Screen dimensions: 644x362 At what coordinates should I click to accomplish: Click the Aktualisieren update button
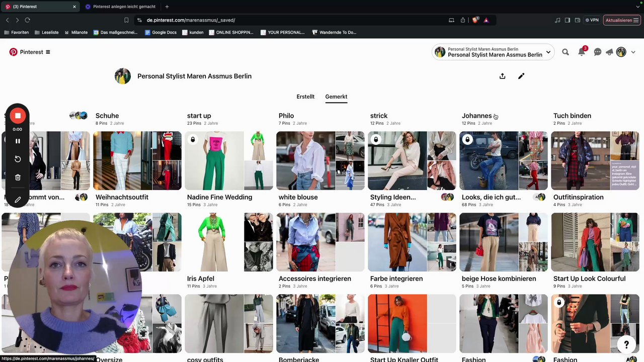coord(622,20)
